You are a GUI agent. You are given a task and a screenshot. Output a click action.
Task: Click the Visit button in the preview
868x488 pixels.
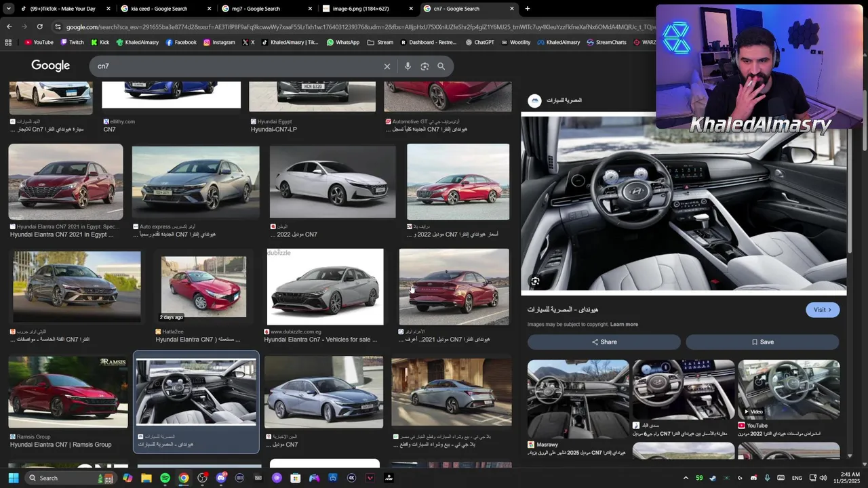823,310
